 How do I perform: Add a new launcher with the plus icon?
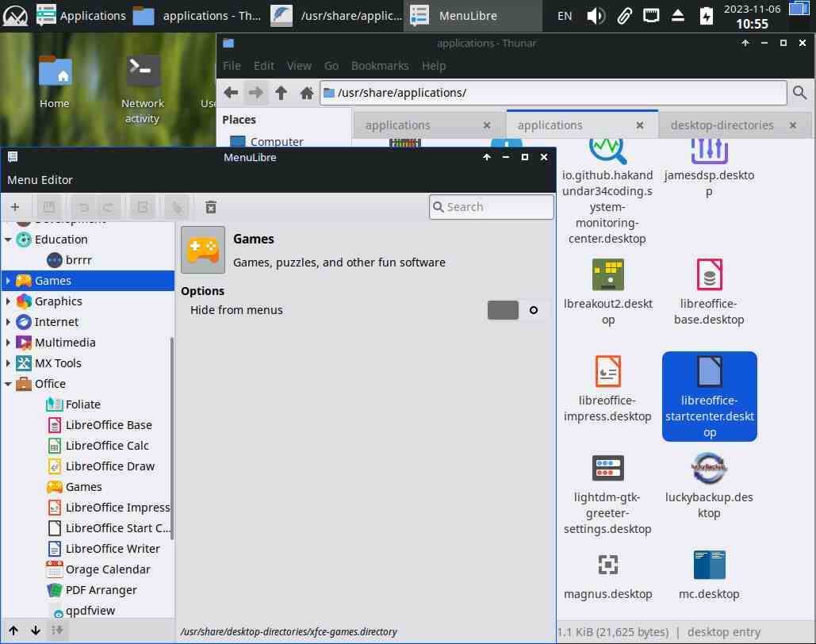click(14, 207)
